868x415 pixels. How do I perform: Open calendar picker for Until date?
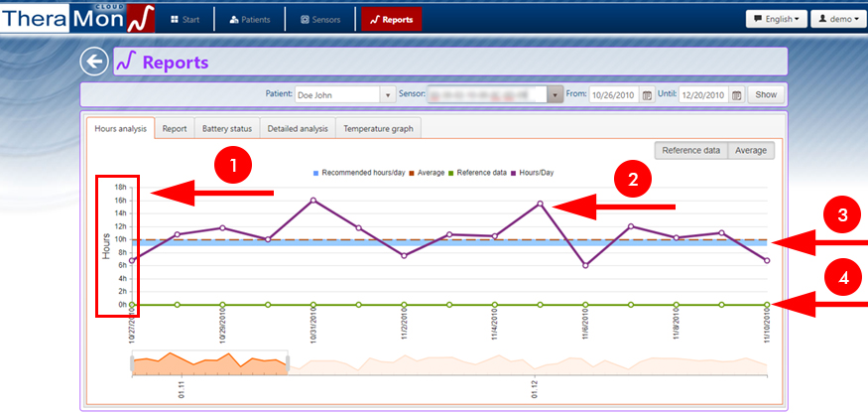[x=736, y=95]
